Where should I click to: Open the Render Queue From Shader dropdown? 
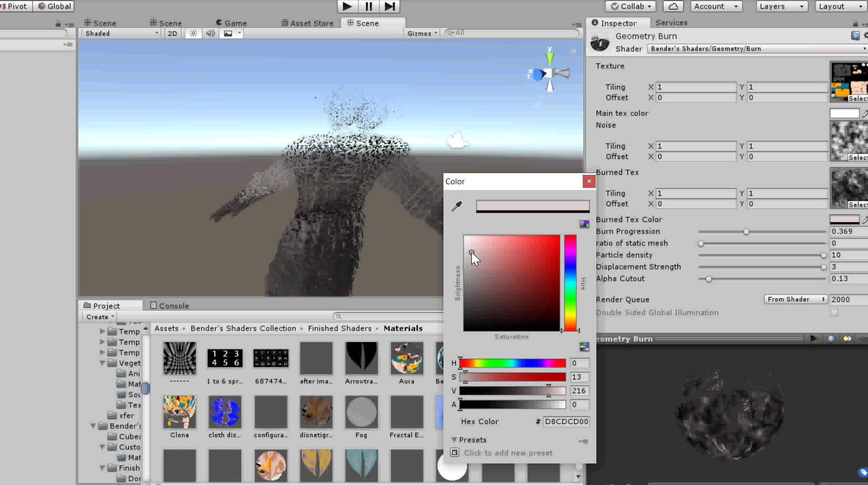795,299
